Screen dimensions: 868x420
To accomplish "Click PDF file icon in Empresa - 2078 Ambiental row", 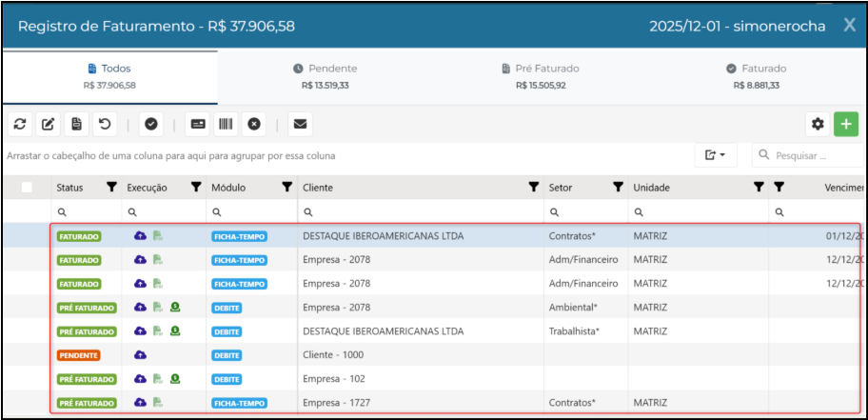I will click(158, 307).
